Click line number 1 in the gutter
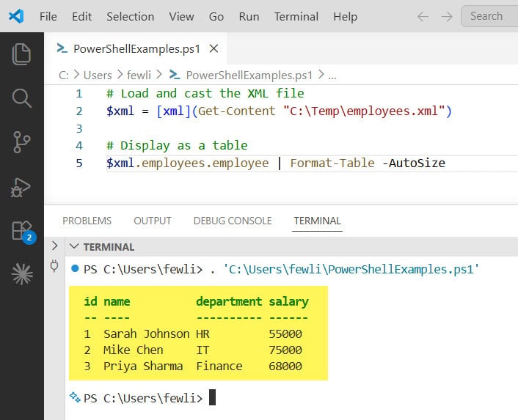This screenshot has width=518, height=420. [x=79, y=94]
